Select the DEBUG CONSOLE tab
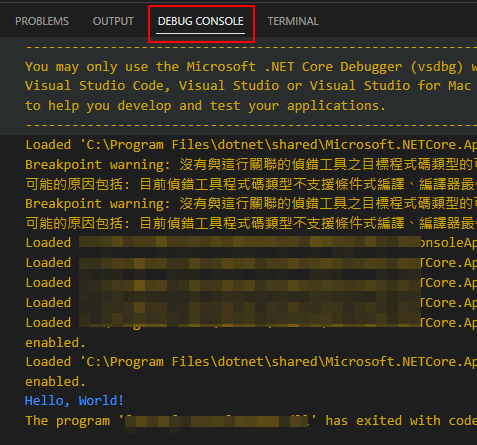The image size is (477, 445). (201, 21)
